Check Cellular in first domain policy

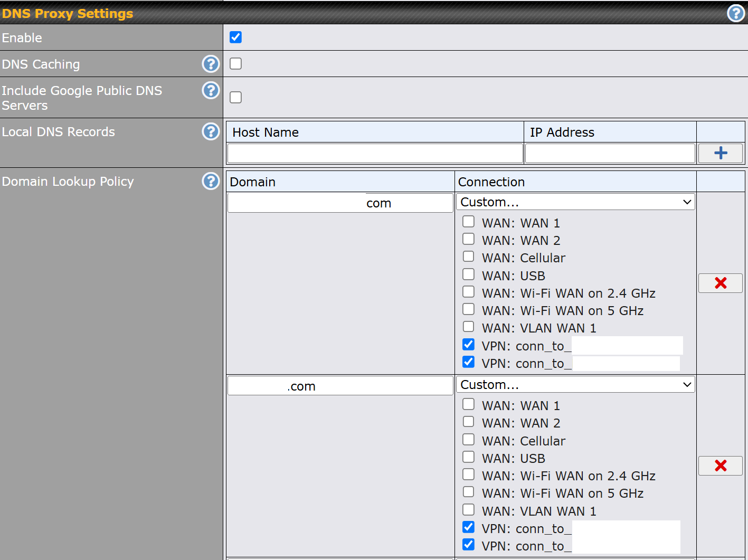click(468, 256)
